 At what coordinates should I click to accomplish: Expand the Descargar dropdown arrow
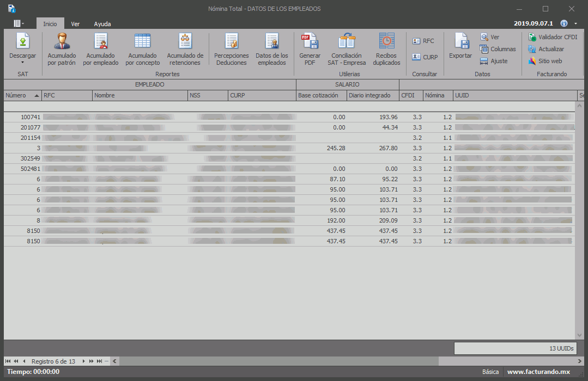click(23, 63)
